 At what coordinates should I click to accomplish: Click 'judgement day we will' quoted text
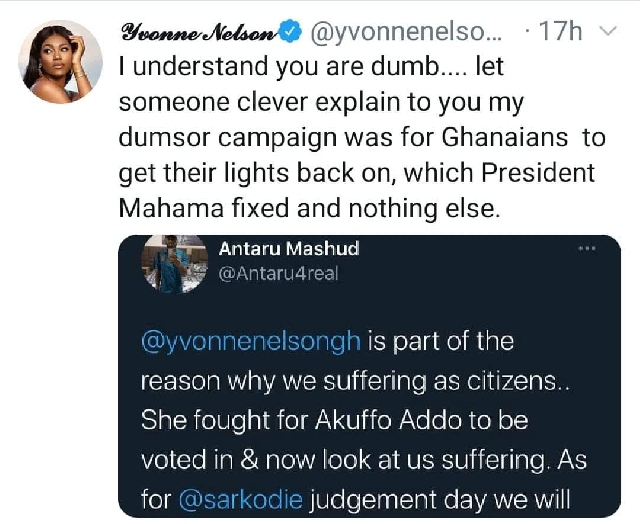click(x=439, y=500)
